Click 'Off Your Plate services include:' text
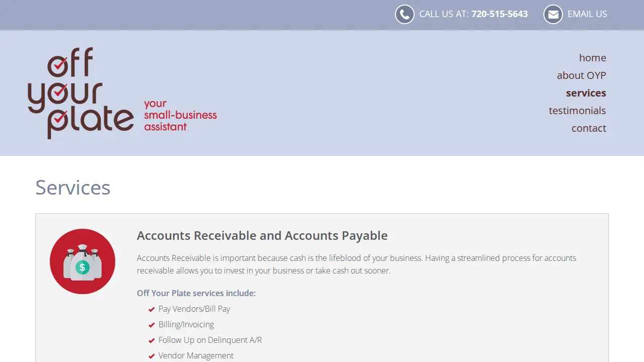Viewport: 644px width, 362px height. (x=196, y=293)
